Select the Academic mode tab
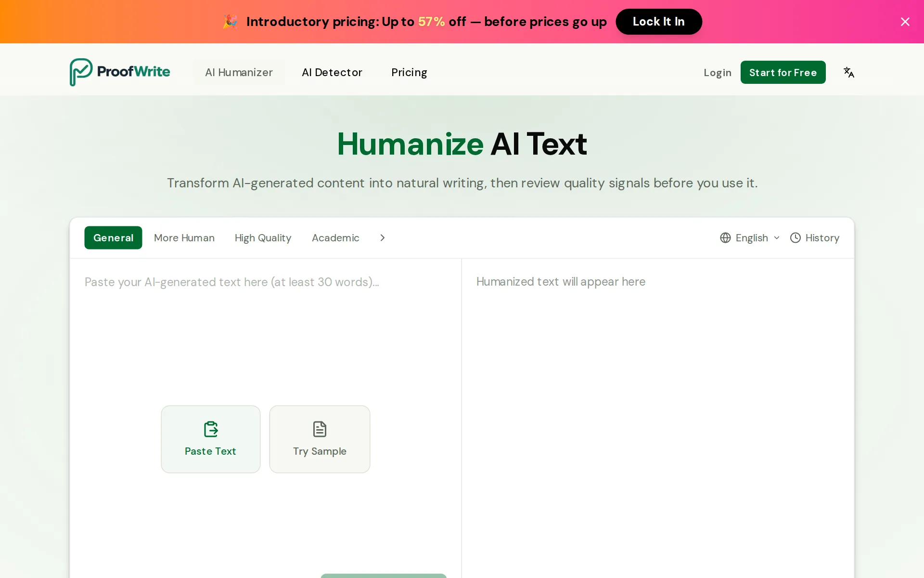924x578 pixels. pyautogui.click(x=335, y=237)
